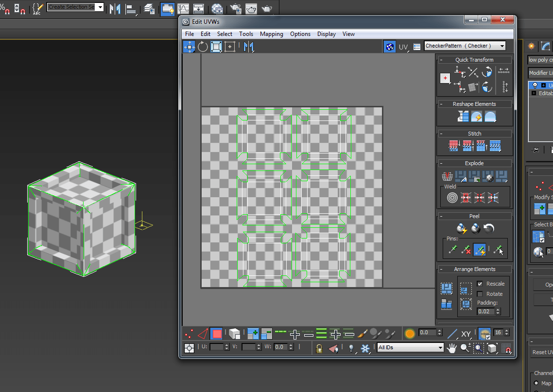This screenshot has width=553, height=392.
Task: Open the All IDs material dropdown
Action: (x=411, y=347)
